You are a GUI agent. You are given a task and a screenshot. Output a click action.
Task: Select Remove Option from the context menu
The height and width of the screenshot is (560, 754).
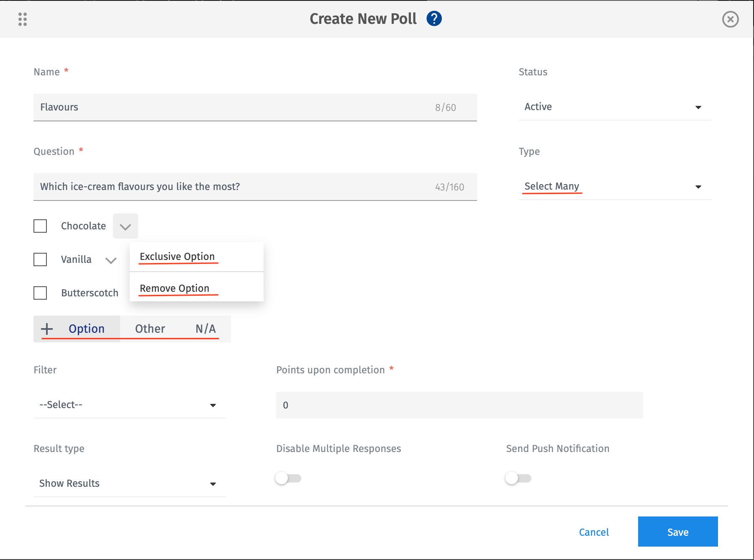[174, 288]
